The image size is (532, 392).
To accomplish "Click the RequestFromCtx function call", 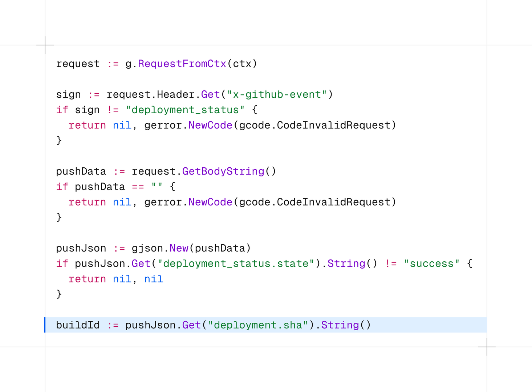I will tap(182, 64).
